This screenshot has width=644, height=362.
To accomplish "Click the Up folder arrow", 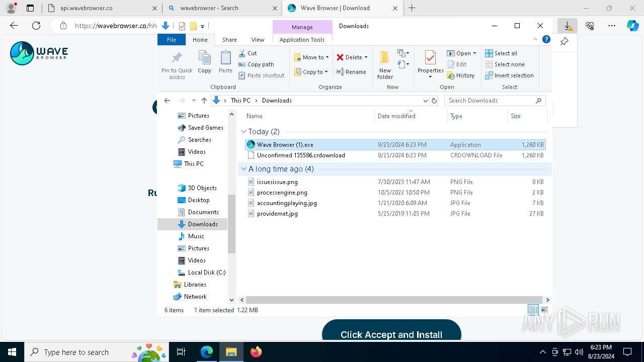I will (x=204, y=101).
